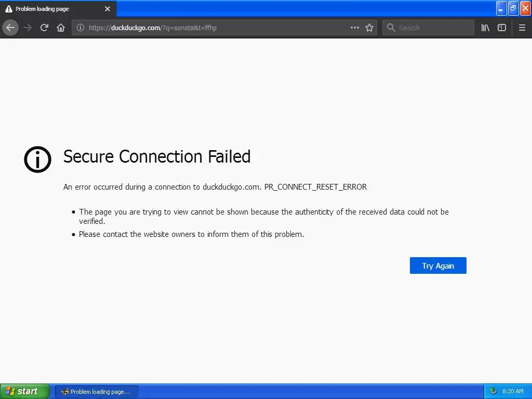The width and height of the screenshot is (532, 399).
Task: Click the magnifier icon in search box
Action: (x=391, y=28)
